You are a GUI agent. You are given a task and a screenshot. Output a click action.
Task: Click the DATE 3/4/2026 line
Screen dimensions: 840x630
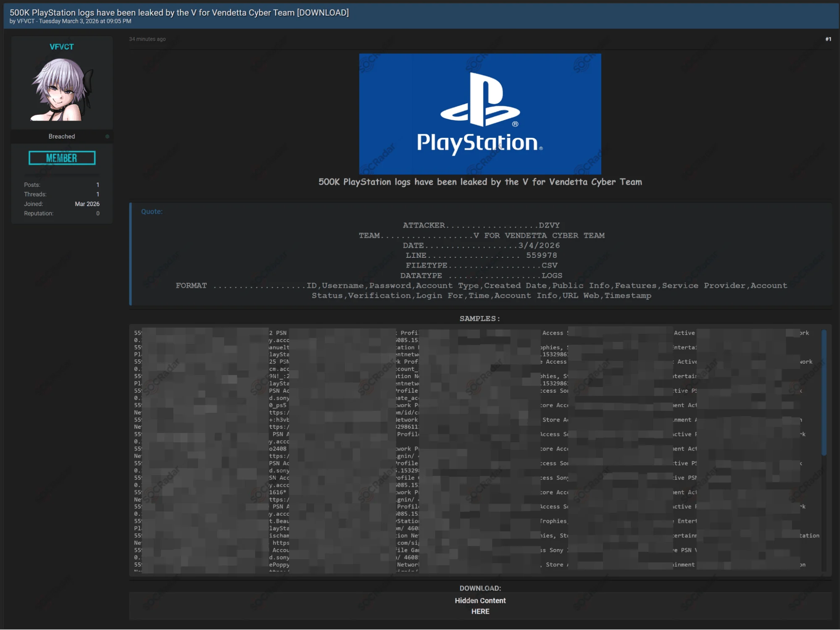tap(481, 246)
